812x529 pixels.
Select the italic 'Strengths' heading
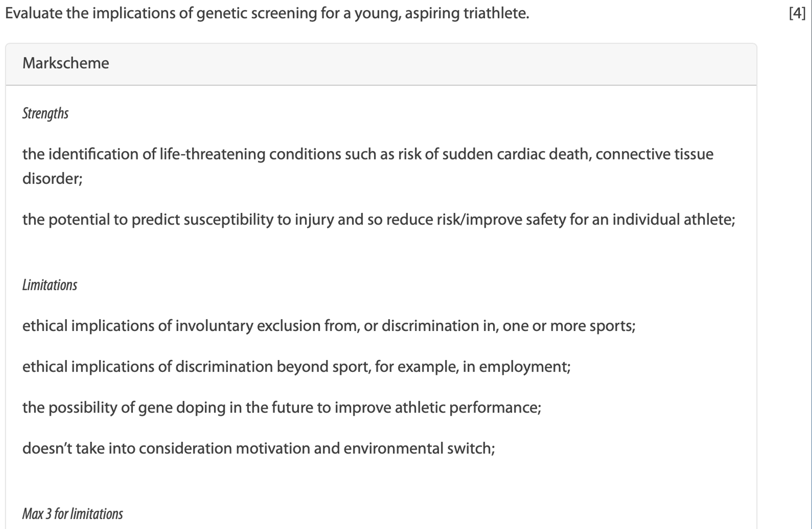coord(45,114)
